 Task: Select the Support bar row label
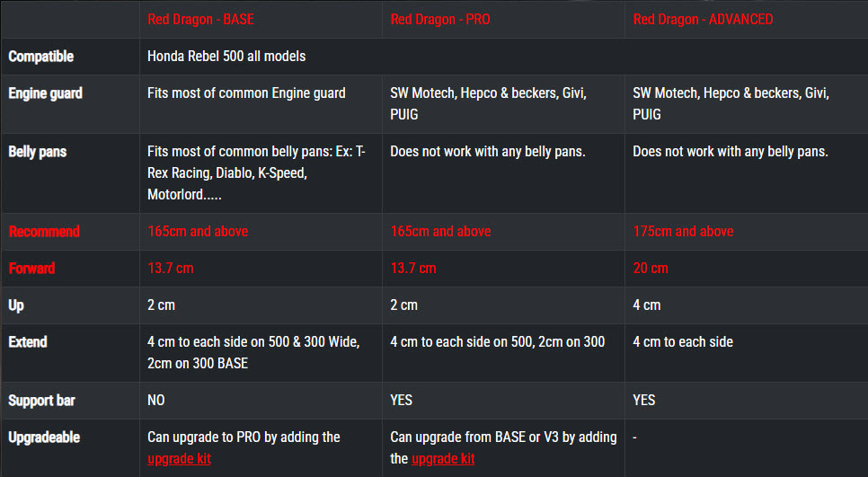pyautogui.click(x=42, y=401)
